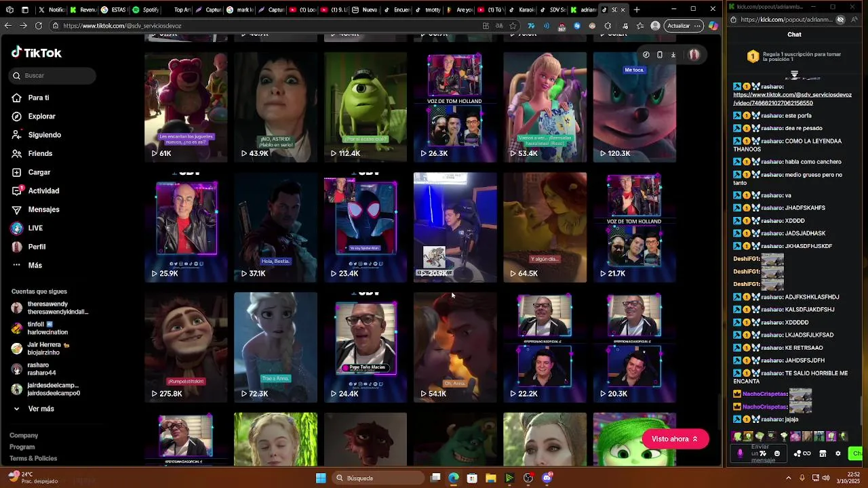Screen dimensions: 868x488
Task: Open Perfil from TikTok sidebar
Action: point(37,247)
